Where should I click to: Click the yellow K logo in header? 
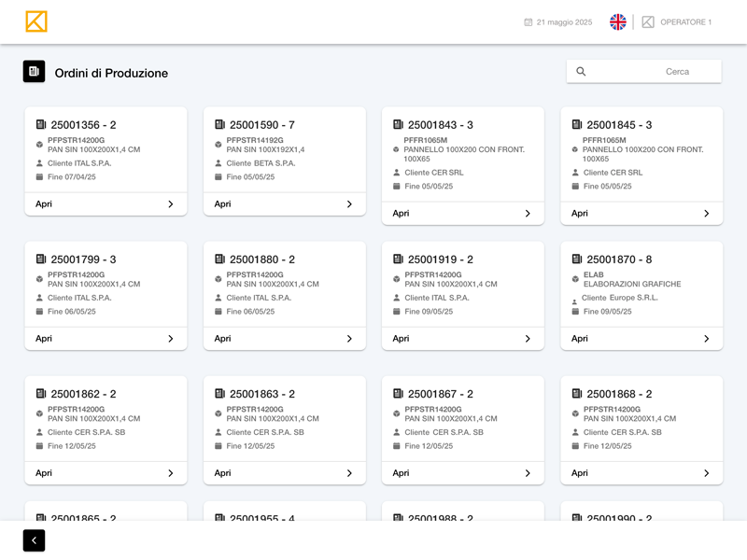[36, 21]
